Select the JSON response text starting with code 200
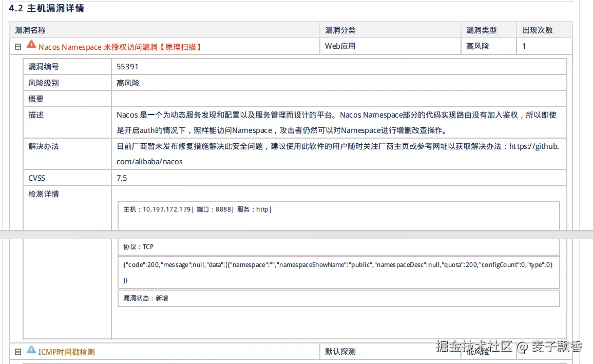 pyautogui.click(x=338, y=273)
